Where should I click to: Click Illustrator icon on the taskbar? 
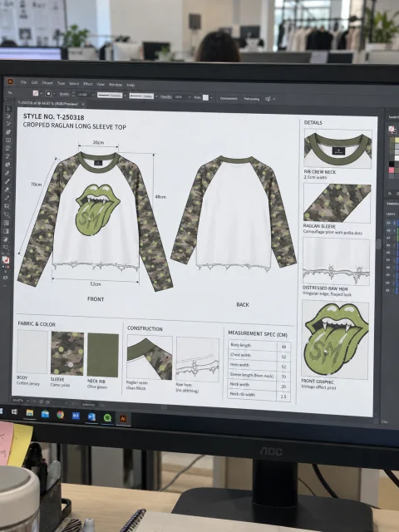point(123,419)
